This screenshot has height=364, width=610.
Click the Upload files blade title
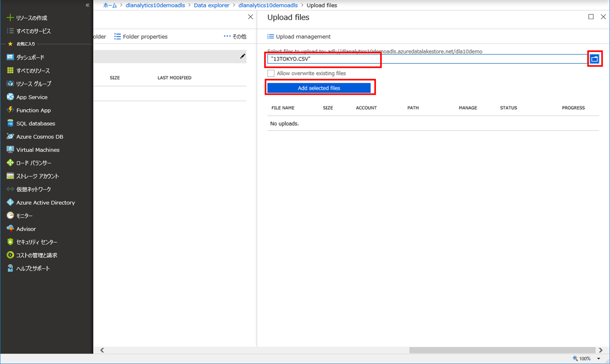click(x=288, y=17)
